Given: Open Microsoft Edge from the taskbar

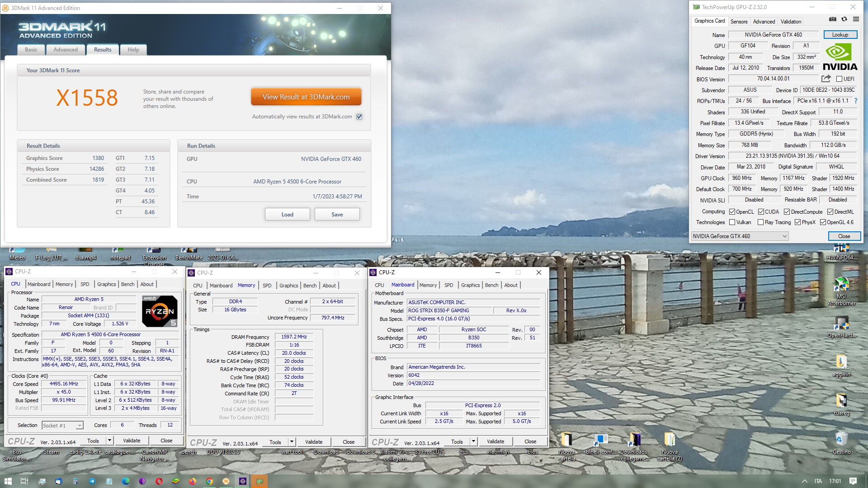Looking at the screenshot, I should [126, 481].
